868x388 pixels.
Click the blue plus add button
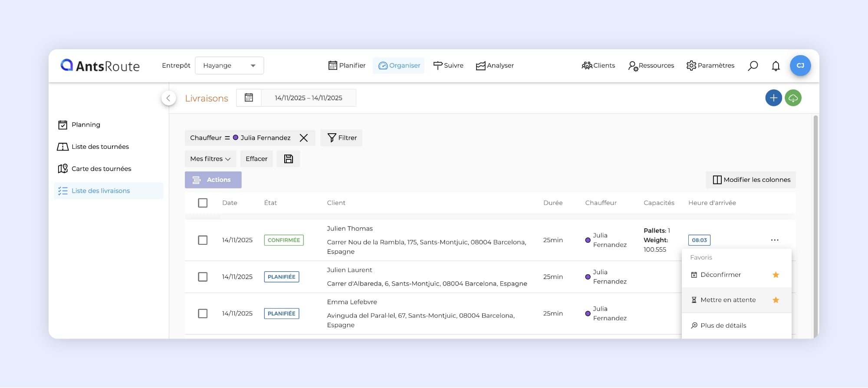click(x=773, y=98)
